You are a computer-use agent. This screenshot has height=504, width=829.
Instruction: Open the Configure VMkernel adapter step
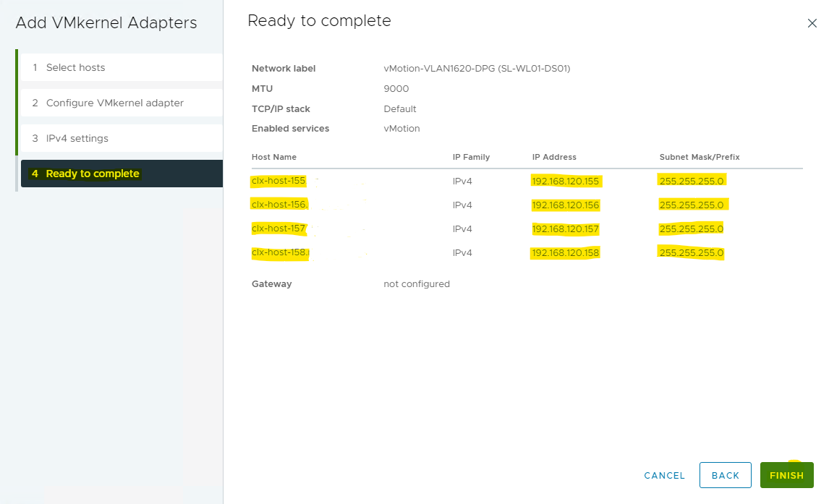pyautogui.click(x=114, y=103)
